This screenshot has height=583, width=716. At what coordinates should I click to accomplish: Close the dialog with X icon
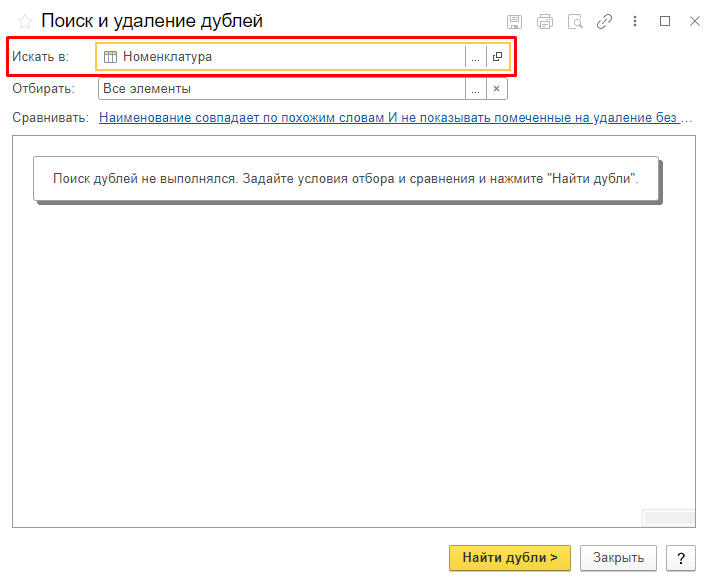coord(695,21)
